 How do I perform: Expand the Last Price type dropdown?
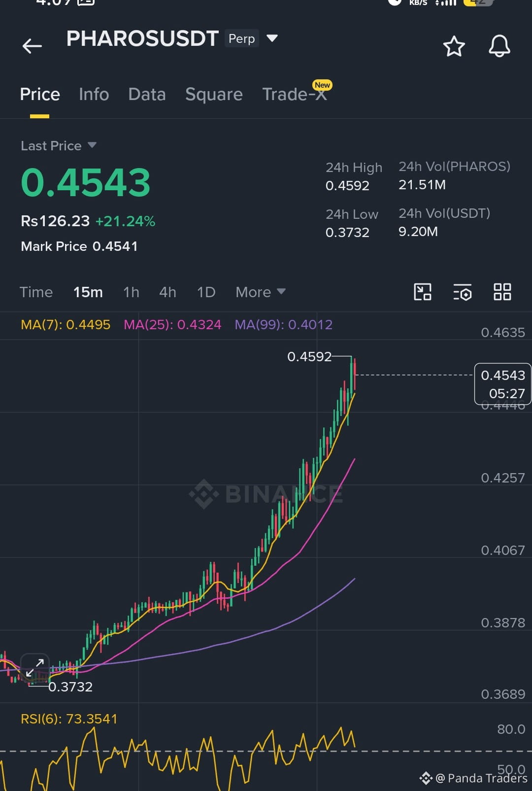tap(92, 145)
